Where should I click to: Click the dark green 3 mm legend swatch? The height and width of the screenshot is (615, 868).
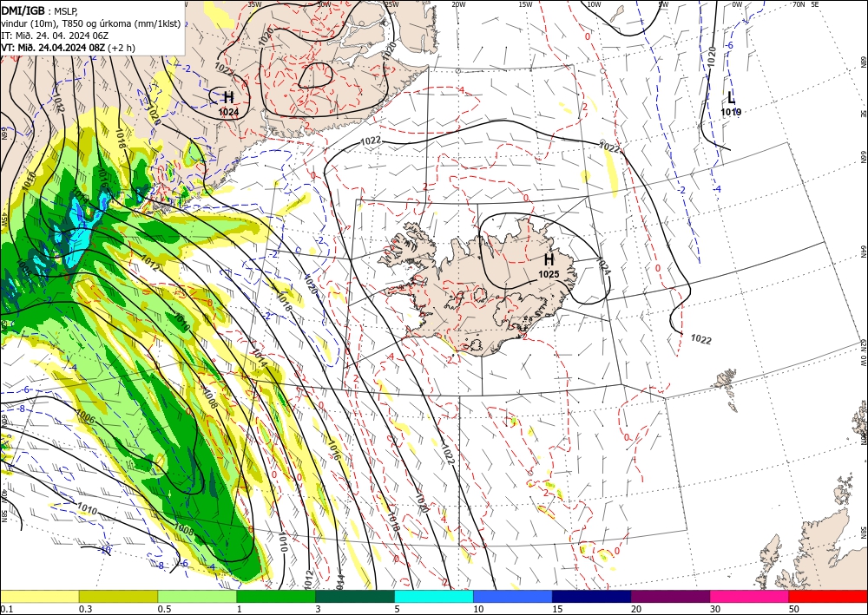(355, 596)
